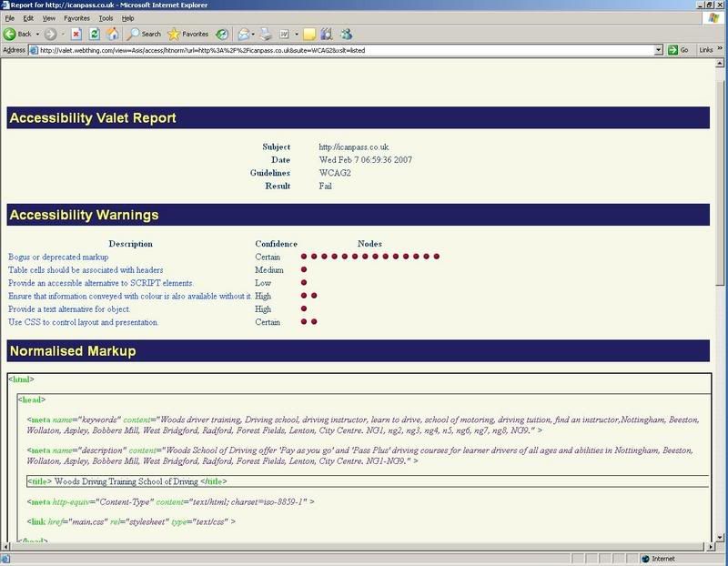The image size is (728, 566).
Task: Click the node dot for text alternative for object
Action: pos(304,308)
